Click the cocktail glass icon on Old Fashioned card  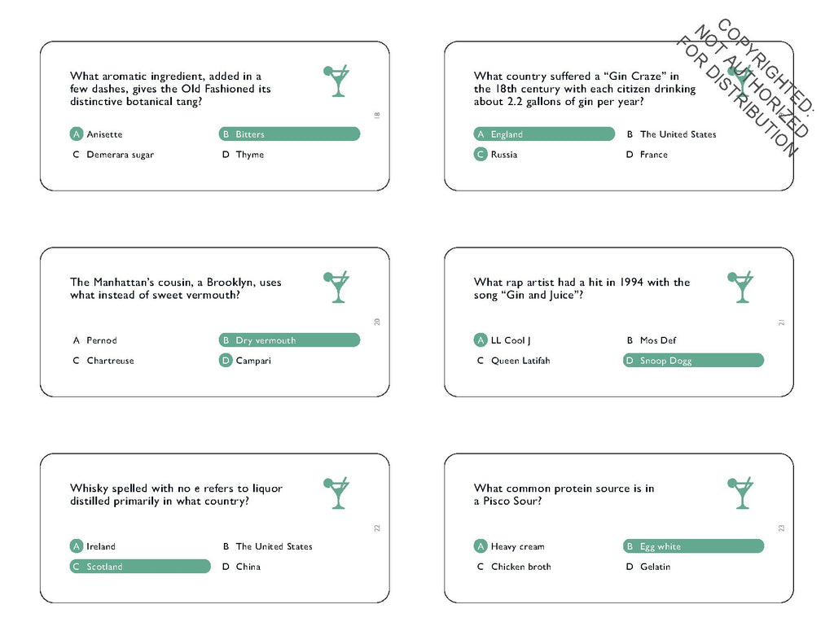tap(336, 81)
